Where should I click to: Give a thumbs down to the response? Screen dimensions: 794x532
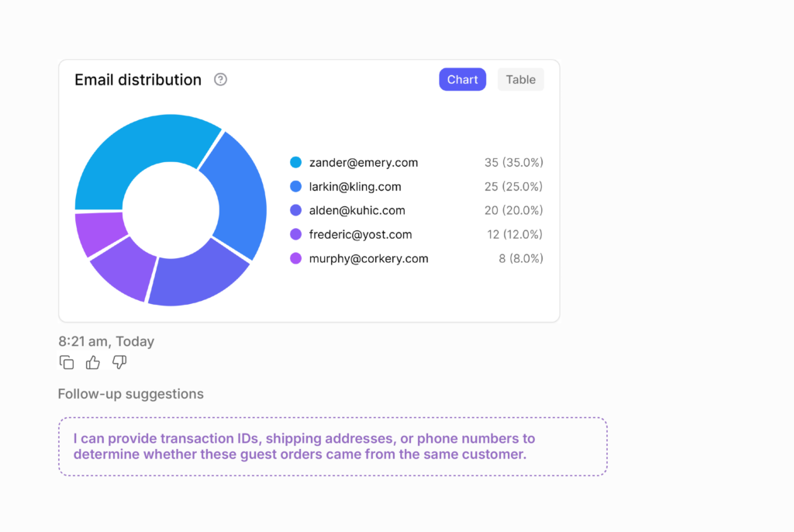point(119,362)
